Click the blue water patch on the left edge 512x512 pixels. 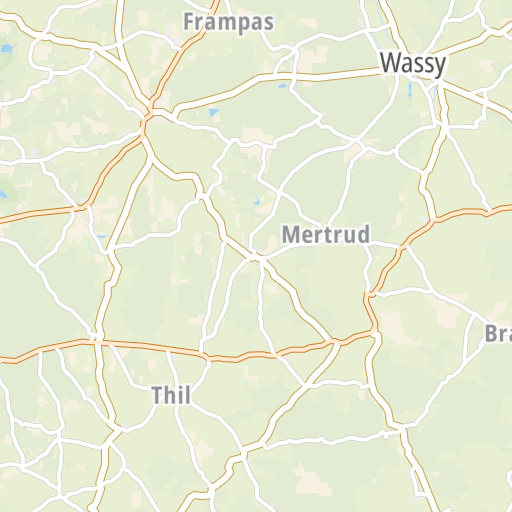point(3,194)
